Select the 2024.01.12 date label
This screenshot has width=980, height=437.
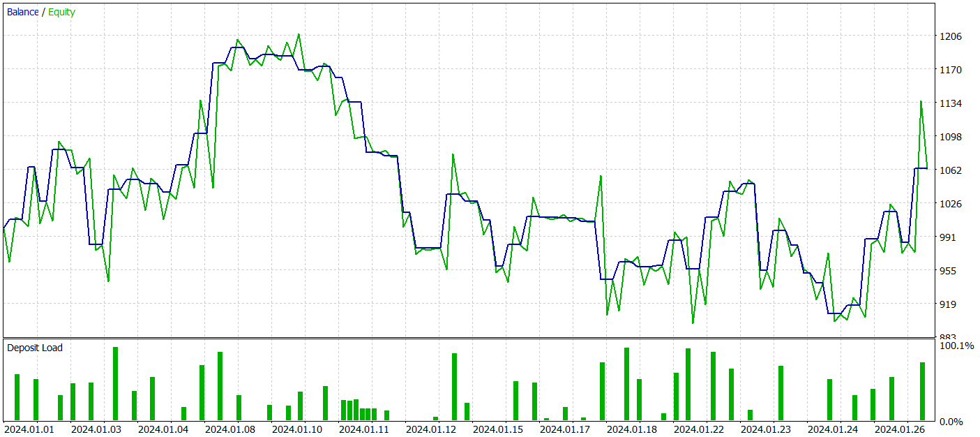431,429
